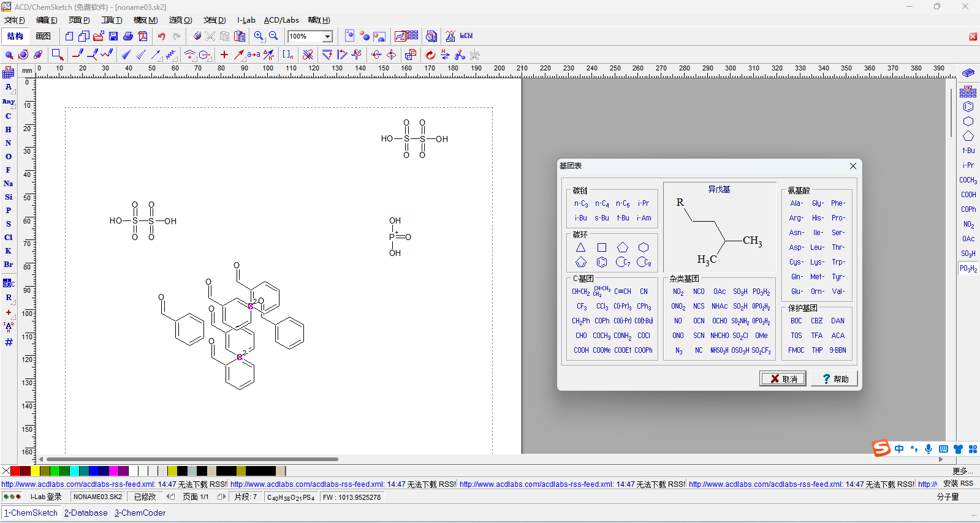This screenshot has height=523, width=980.
Task: Select the Any atom button
Action: pyautogui.click(x=9, y=102)
